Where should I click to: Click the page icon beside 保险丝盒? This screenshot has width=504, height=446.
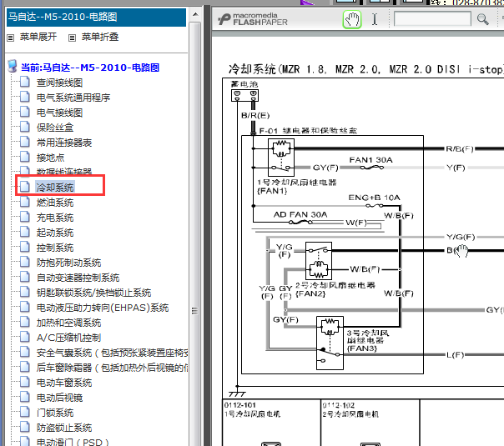(x=25, y=127)
